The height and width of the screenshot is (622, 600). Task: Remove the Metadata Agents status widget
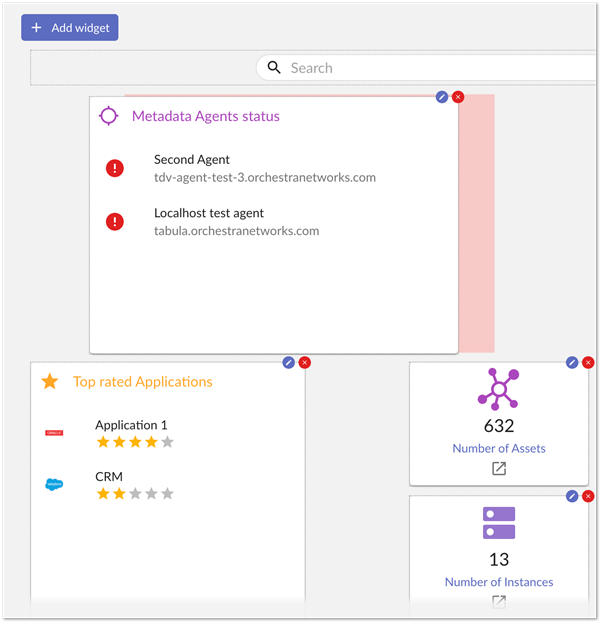458,97
